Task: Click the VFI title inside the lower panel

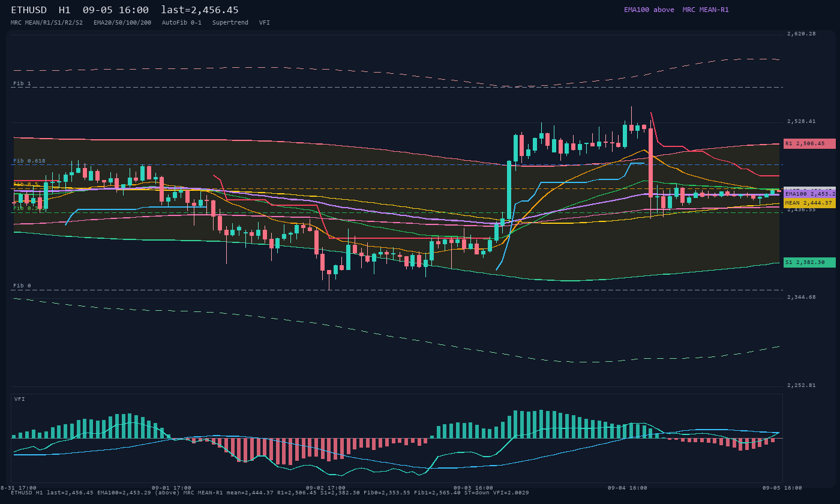Action: coord(20,399)
